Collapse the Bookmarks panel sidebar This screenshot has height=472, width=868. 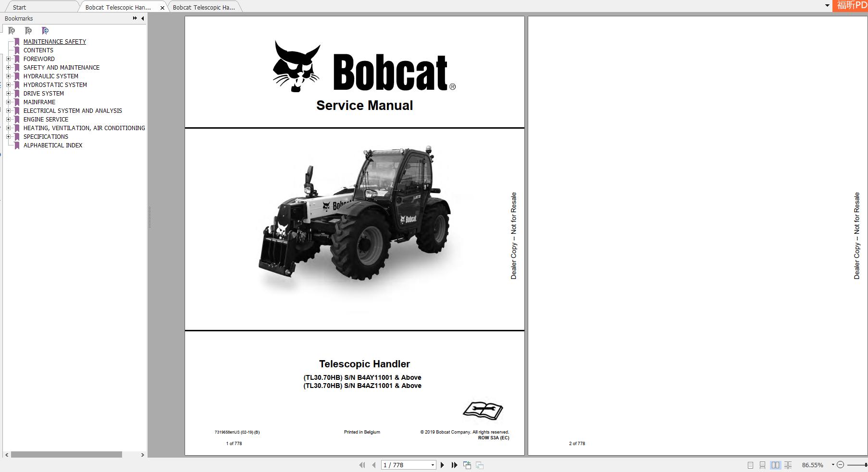[142, 18]
